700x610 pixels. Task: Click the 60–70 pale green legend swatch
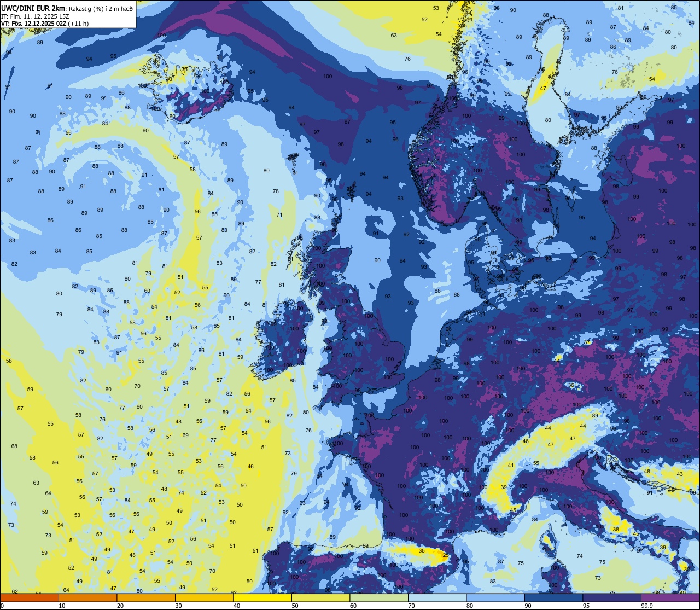(379, 597)
